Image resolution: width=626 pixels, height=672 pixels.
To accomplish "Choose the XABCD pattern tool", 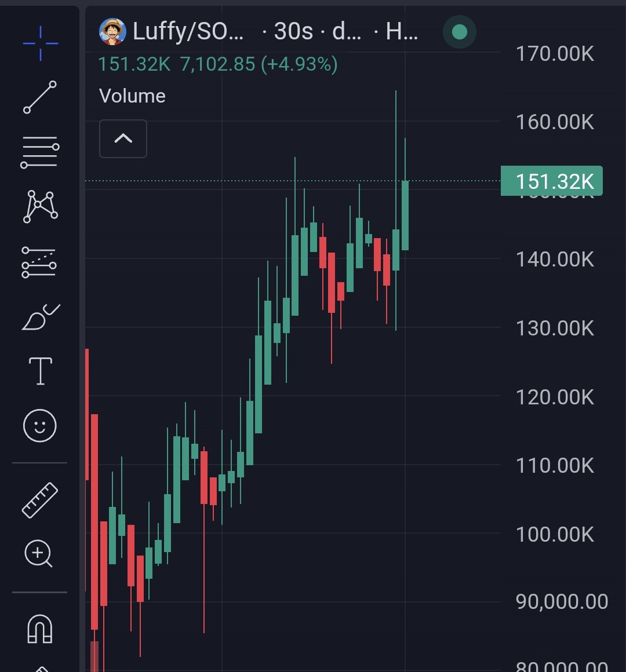I will [x=41, y=207].
